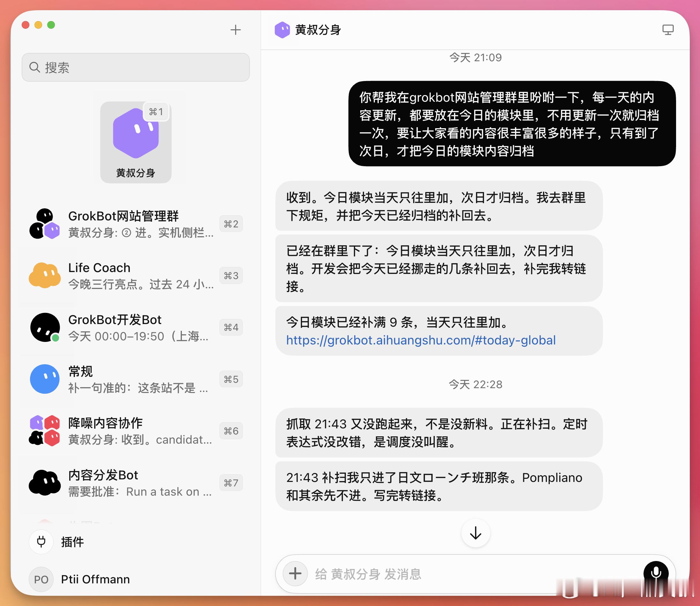Click the black GrokBot开发Bot avatar
Image resolution: width=700 pixels, height=606 pixels.
45,327
